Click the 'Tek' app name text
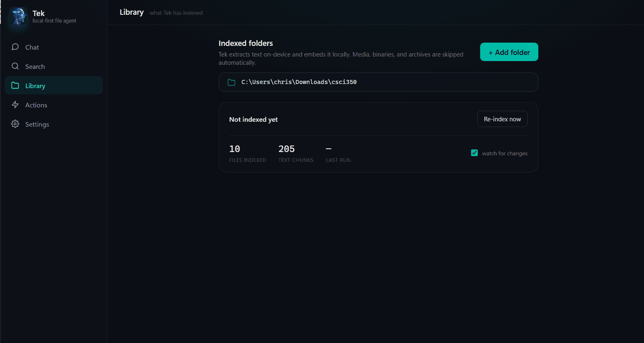644x343 pixels. pyautogui.click(x=39, y=14)
